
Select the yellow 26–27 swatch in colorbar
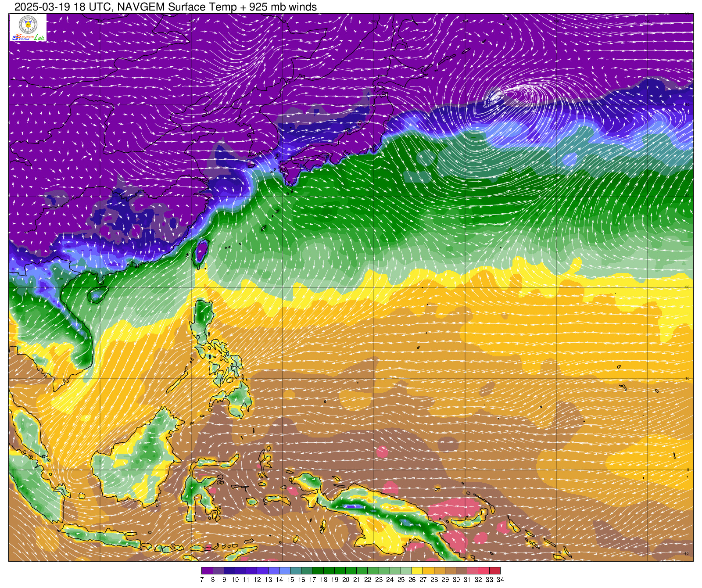[x=418, y=570]
